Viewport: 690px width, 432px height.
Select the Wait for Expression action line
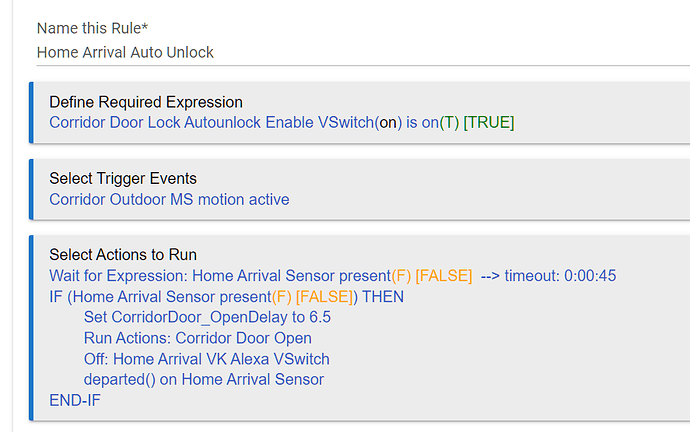pos(333,276)
